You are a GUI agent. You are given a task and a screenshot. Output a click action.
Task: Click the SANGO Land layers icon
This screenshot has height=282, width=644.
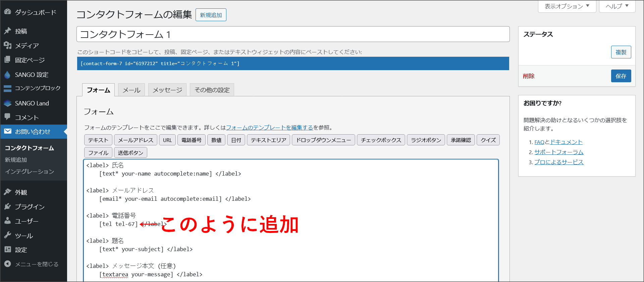click(7, 103)
